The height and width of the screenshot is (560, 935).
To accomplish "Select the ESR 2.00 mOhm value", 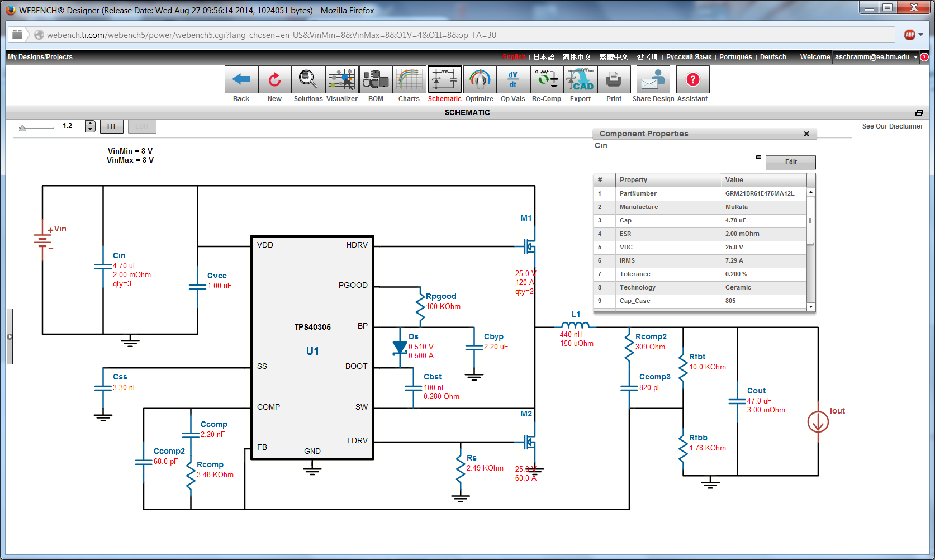I will click(764, 234).
